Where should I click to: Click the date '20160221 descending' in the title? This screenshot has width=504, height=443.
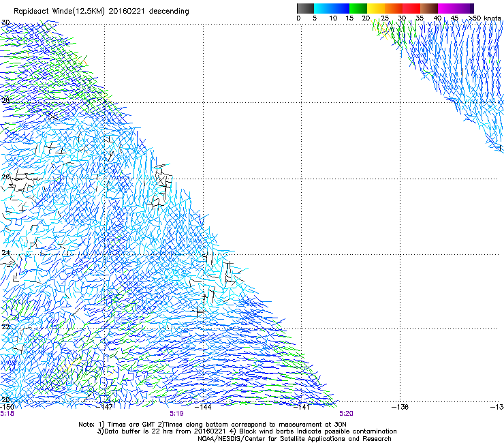click(149, 11)
